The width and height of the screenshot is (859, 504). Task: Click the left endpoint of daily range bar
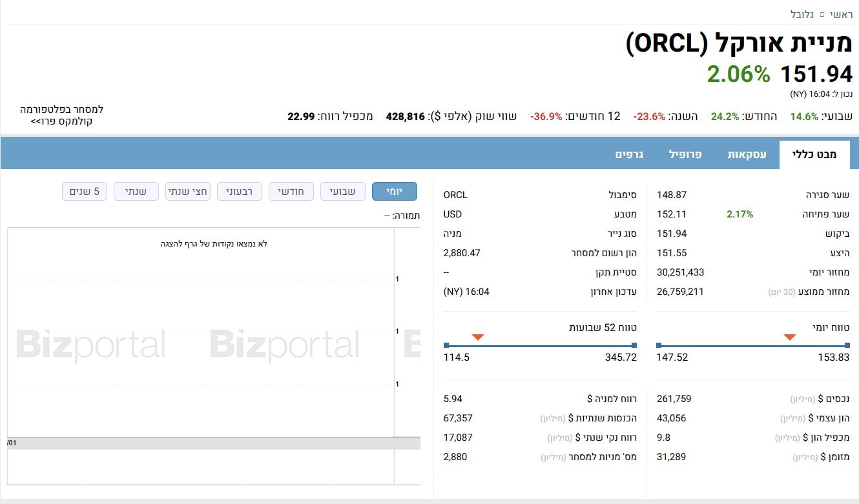659,345
